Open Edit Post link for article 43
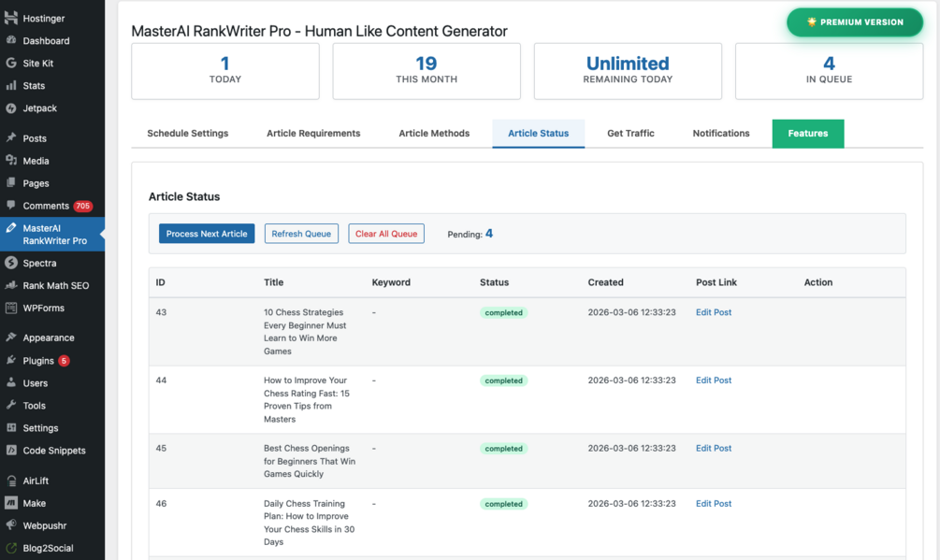Image resolution: width=940 pixels, height=560 pixels. tap(714, 312)
